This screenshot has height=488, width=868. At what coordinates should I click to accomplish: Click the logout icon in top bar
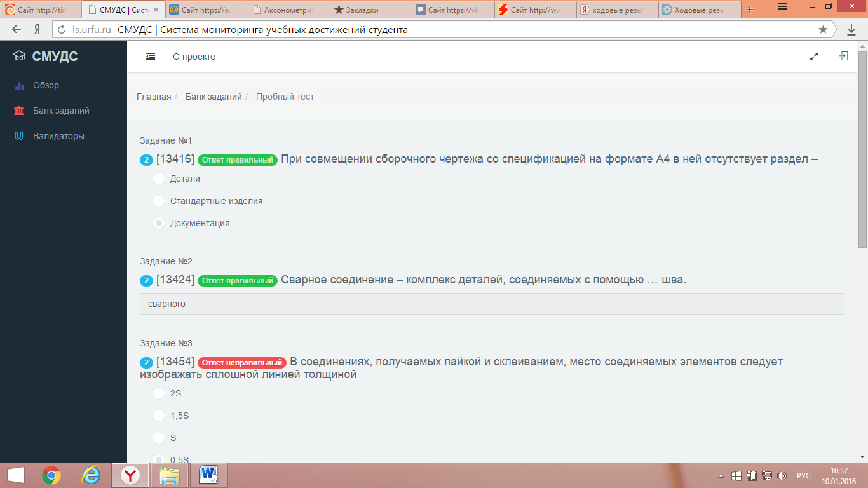point(843,57)
